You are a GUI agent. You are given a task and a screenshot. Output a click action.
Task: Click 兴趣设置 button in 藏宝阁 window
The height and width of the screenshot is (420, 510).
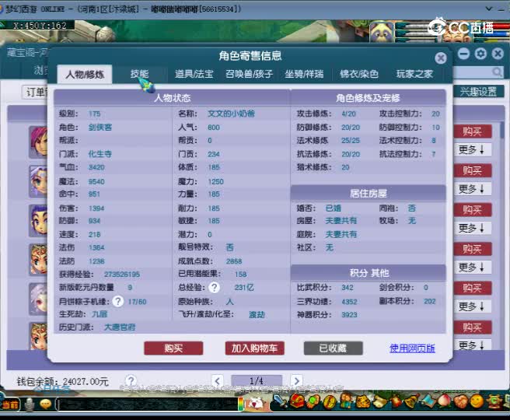(478, 92)
